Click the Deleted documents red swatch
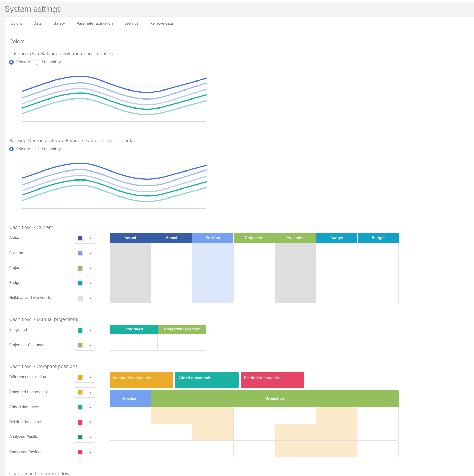This screenshot has height=476, width=474. (80, 422)
